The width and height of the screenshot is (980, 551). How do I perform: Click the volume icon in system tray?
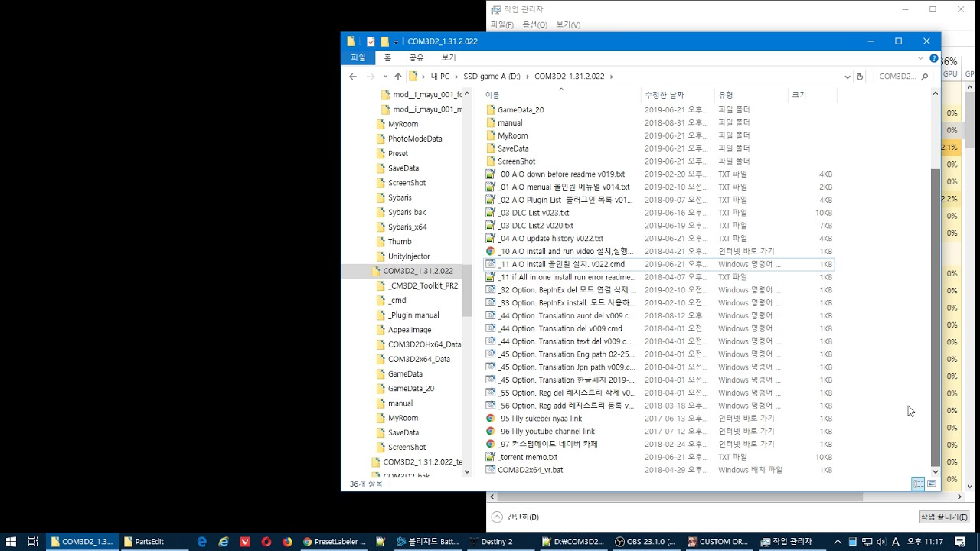point(880,542)
